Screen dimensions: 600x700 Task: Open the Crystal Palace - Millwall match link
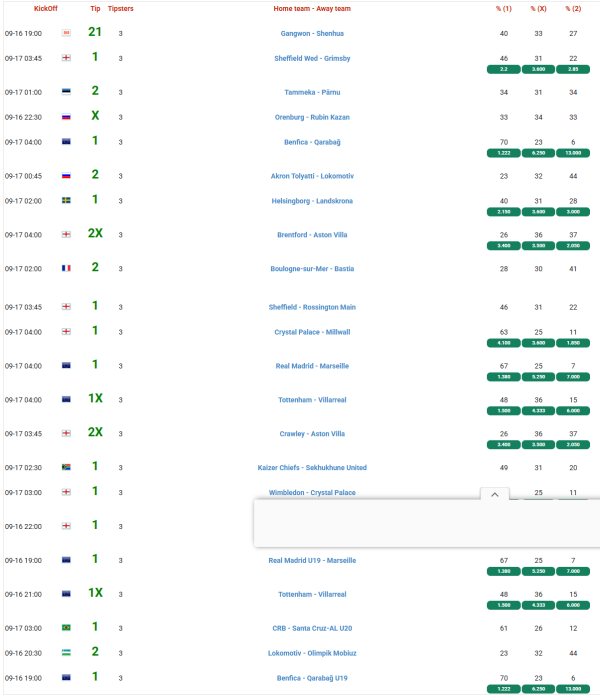pyautogui.click(x=312, y=332)
